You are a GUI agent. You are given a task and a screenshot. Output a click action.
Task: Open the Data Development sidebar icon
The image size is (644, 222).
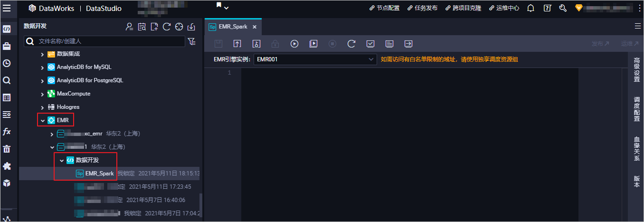[7, 29]
